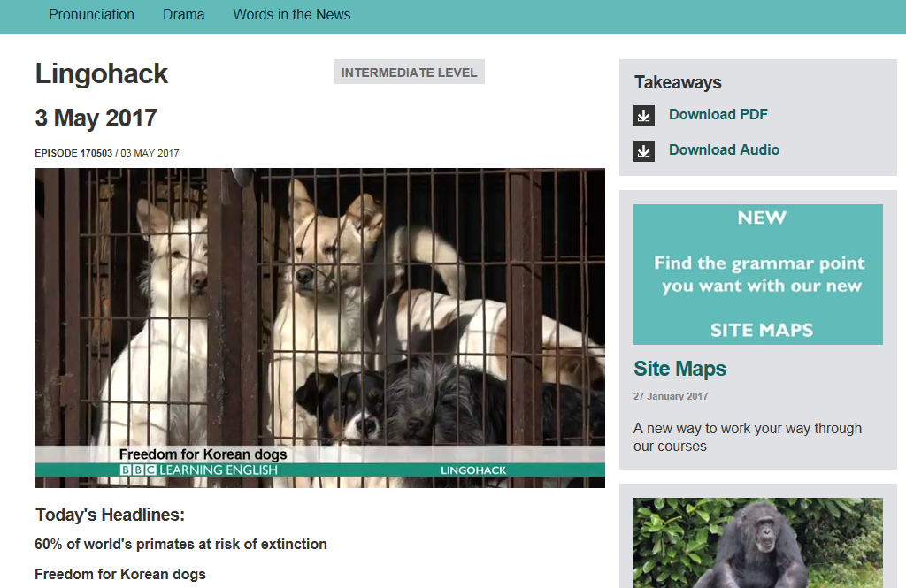Click the Lingohack page title

coord(102,74)
